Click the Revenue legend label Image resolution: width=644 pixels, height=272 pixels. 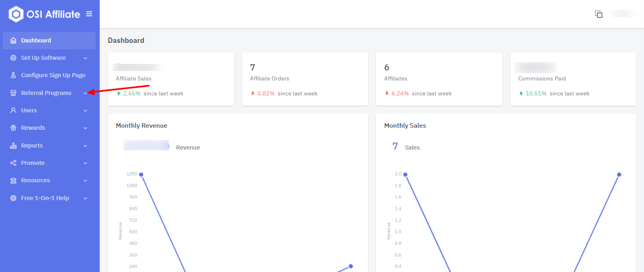pos(188,148)
